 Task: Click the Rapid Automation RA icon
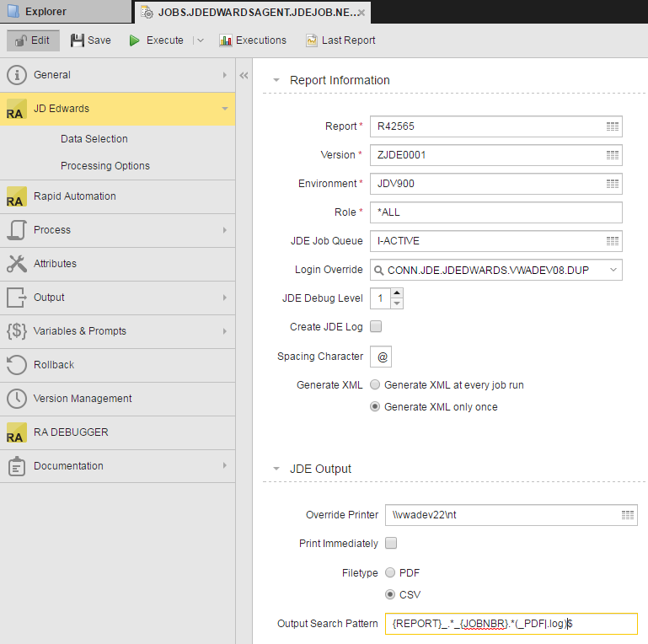click(x=17, y=196)
